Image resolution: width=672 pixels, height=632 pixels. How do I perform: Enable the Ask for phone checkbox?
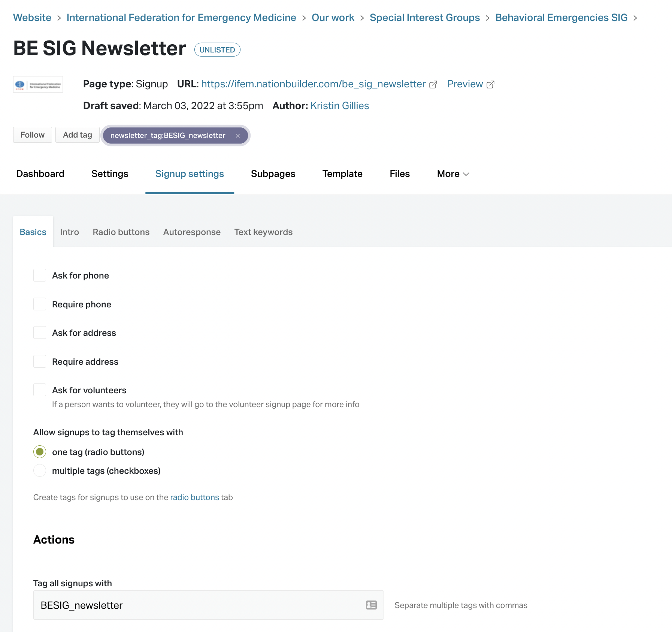(40, 275)
